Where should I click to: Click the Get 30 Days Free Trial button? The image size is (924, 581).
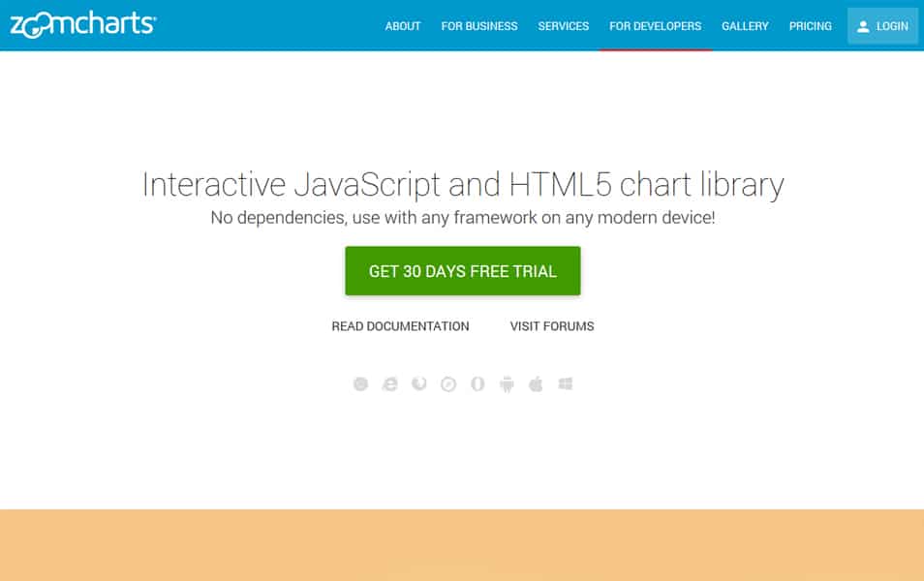(x=462, y=271)
